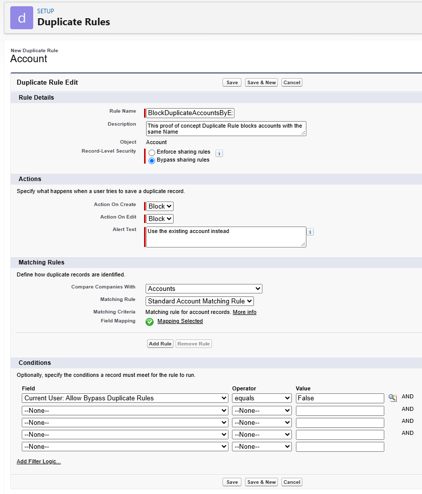Click third condition row Value field
The image size is (422, 494).
tap(340, 423)
